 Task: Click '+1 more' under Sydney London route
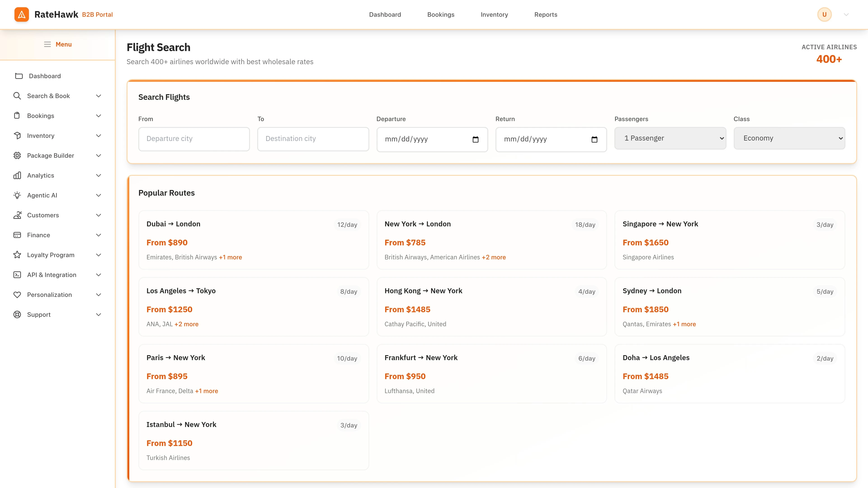coord(684,324)
